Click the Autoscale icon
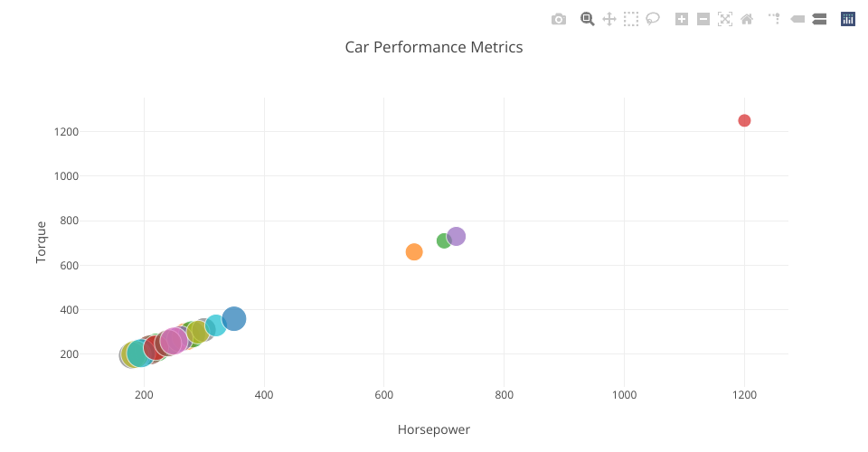This screenshot has height=452, width=868. [x=725, y=19]
